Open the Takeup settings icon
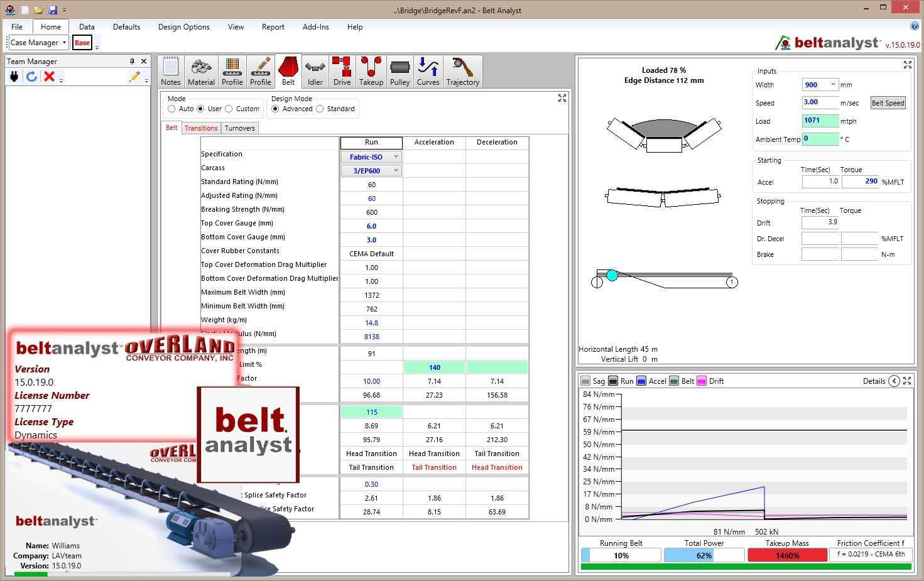 (371, 70)
